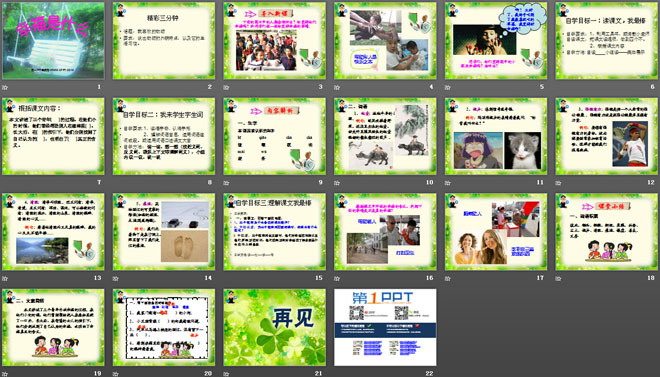Select slide 10 thumbnail with ox ink paintings

click(385, 136)
